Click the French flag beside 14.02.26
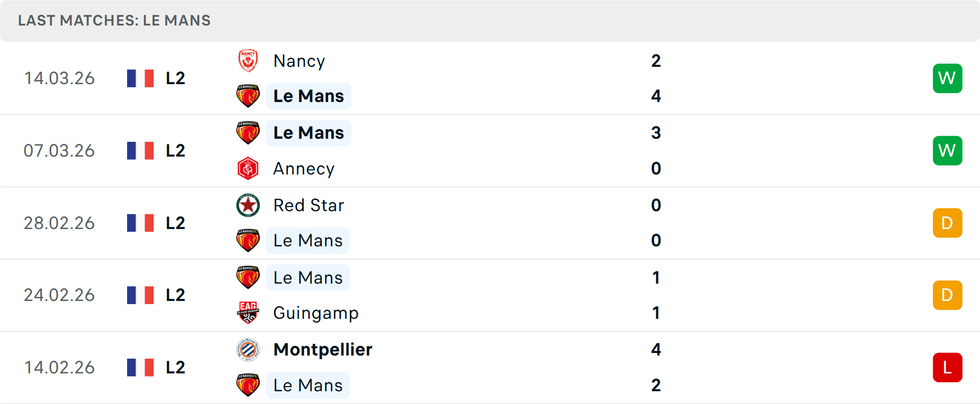The width and height of the screenshot is (980, 404). point(140,367)
